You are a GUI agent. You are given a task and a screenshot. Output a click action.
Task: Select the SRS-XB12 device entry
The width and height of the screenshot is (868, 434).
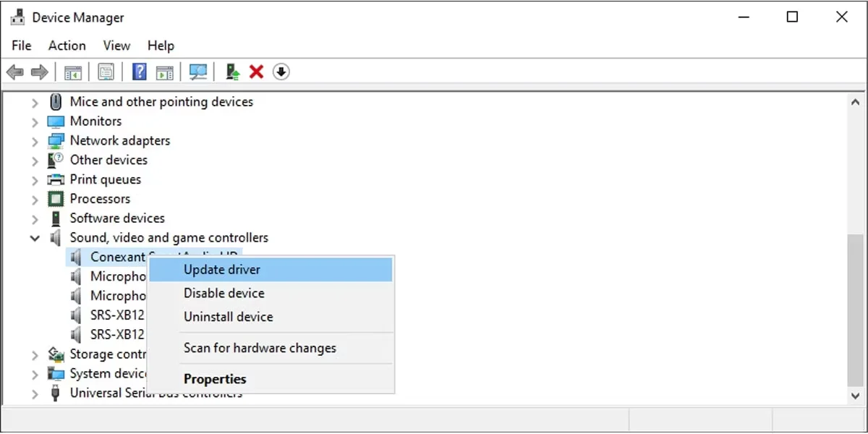(x=118, y=315)
